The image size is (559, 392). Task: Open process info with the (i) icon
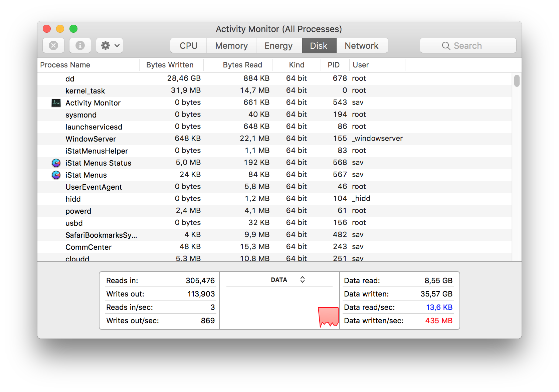click(80, 45)
